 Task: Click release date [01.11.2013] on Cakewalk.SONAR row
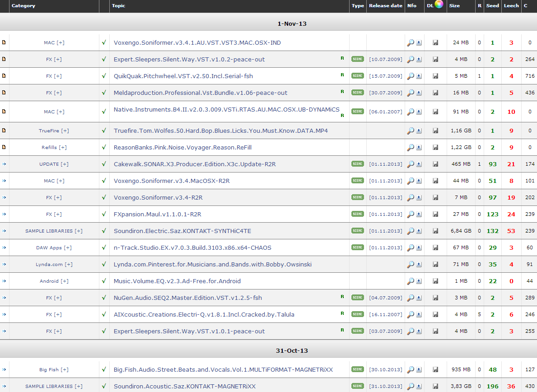[386, 164]
